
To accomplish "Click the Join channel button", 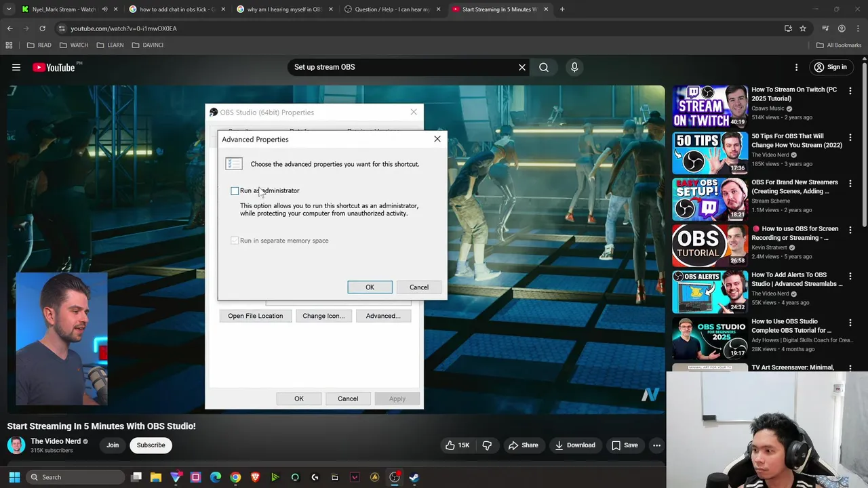I will (x=113, y=445).
